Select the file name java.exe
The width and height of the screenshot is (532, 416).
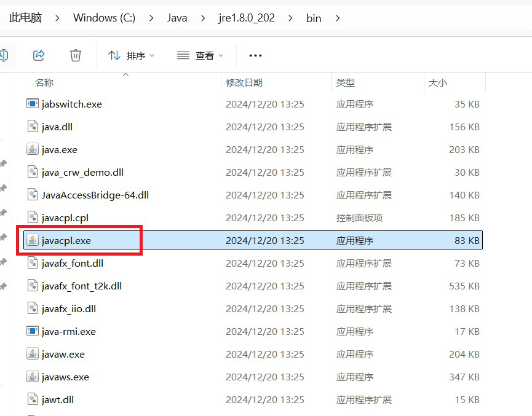[x=60, y=149]
